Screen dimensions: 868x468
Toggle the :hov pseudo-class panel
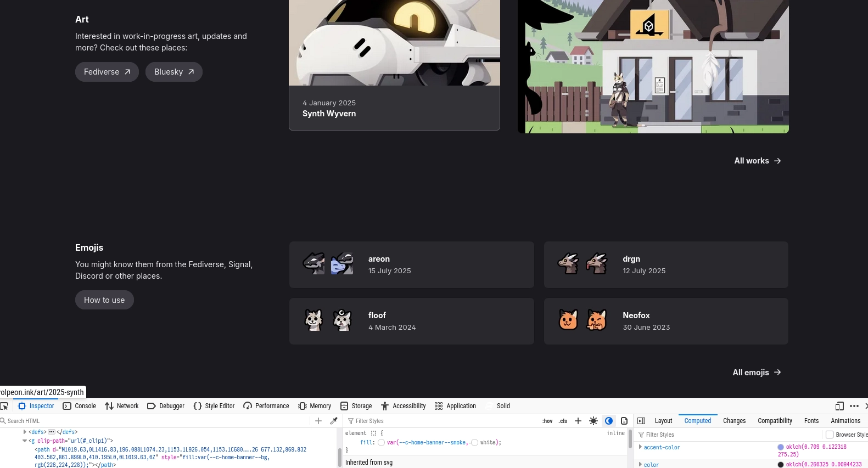pyautogui.click(x=547, y=421)
